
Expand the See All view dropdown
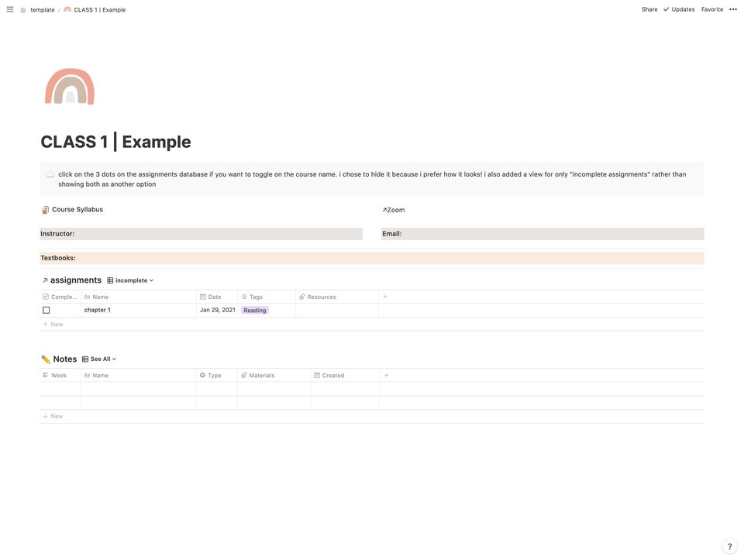coord(99,359)
